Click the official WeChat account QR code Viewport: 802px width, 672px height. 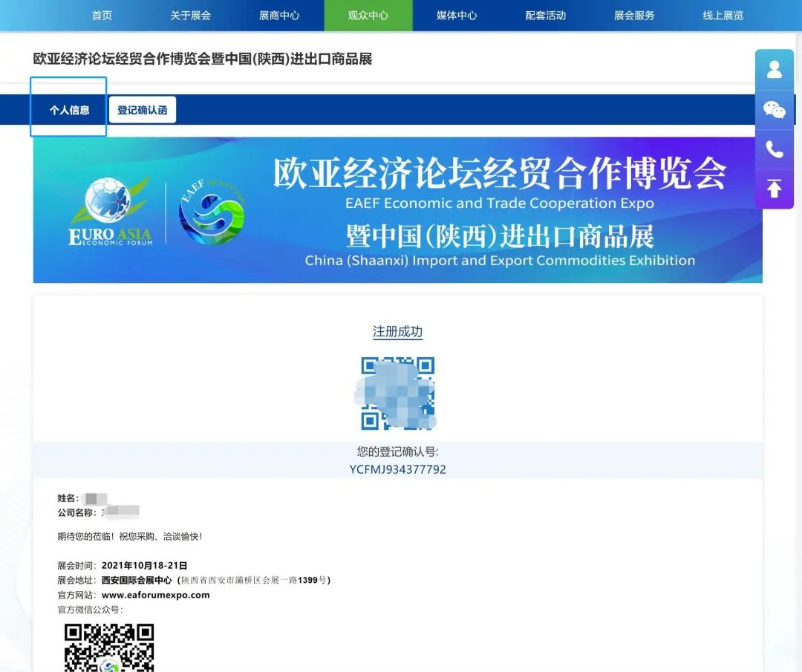click(109, 647)
